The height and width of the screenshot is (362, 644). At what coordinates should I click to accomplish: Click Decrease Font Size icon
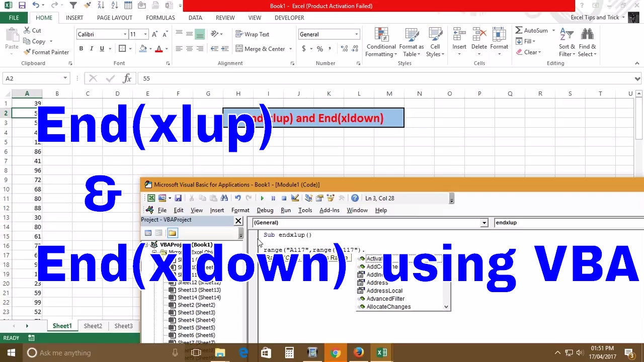(165, 34)
